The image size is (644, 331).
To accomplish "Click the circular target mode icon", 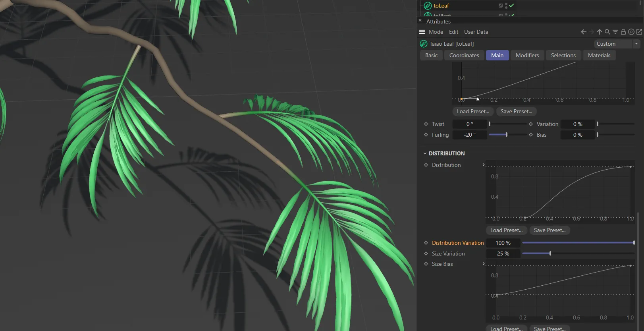I will pyautogui.click(x=631, y=32).
